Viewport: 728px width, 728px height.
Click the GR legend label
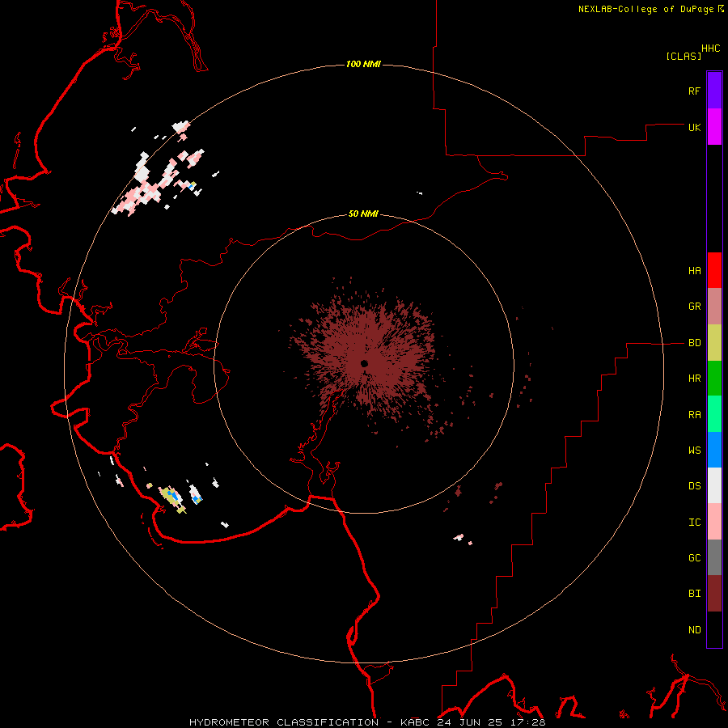694,307
